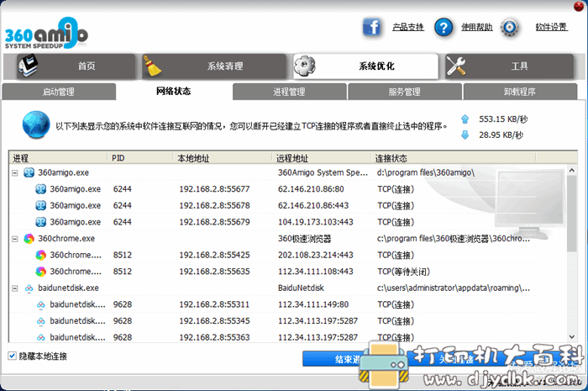
Task: Toggle the 隐藏本地连接 checkbox
Action: click(x=12, y=356)
